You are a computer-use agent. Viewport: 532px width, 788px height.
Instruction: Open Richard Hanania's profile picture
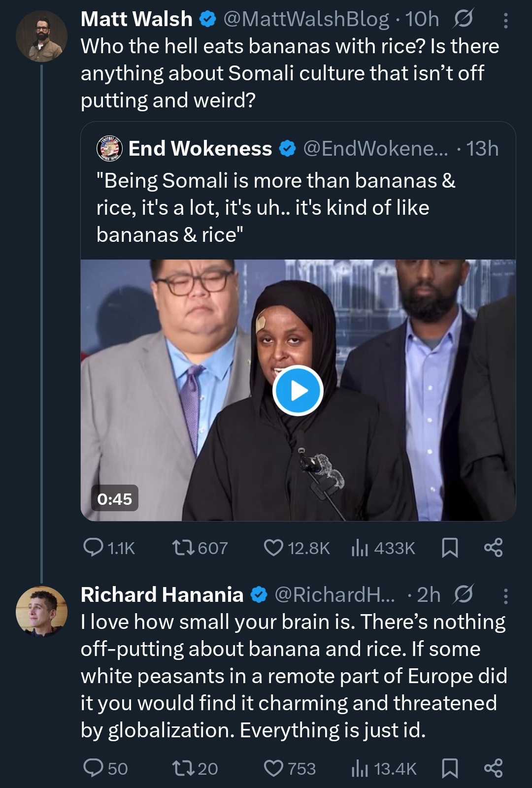(x=41, y=611)
